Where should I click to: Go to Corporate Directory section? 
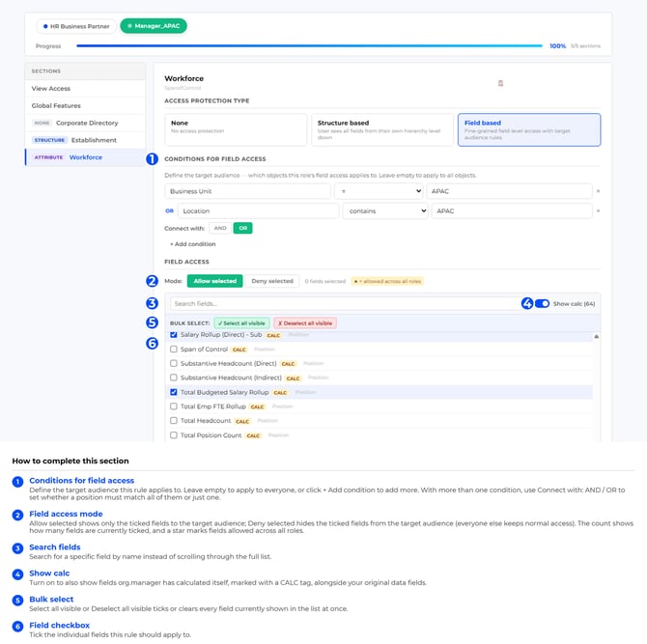85,123
